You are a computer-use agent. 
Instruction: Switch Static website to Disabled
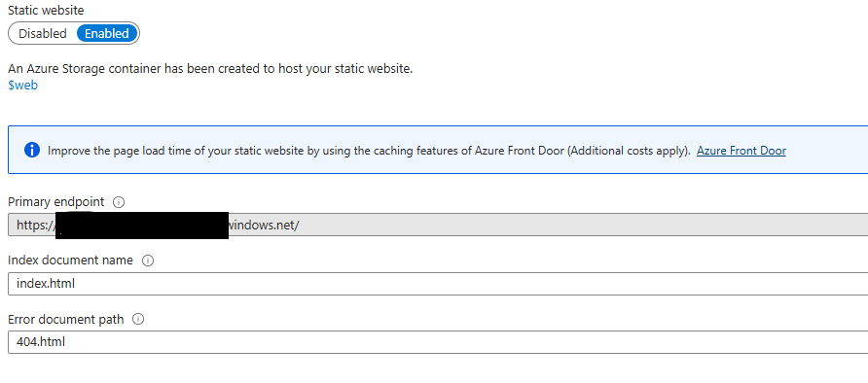click(43, 33)
